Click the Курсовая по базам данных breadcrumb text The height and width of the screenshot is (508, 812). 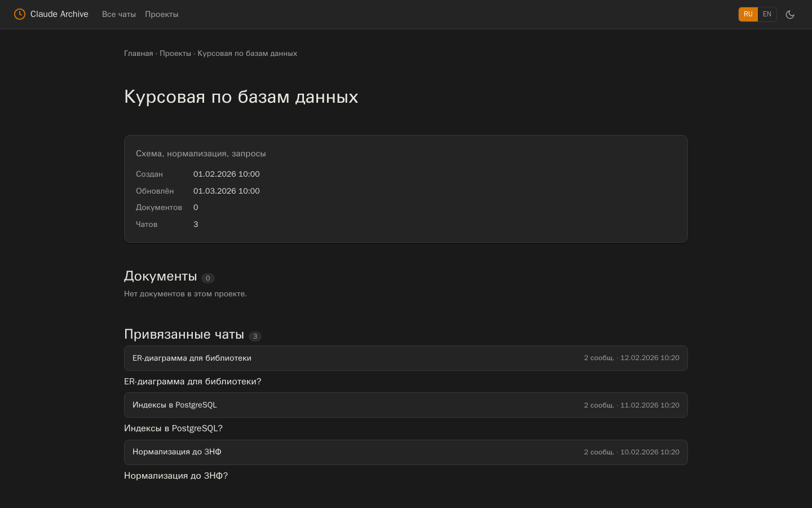click(x=248, y=53)
